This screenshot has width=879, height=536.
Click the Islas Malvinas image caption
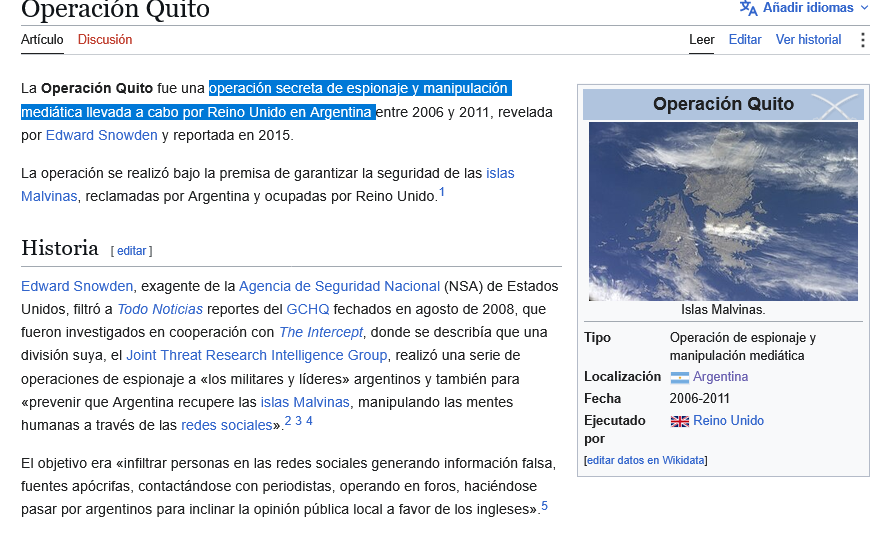click(723, 309)
